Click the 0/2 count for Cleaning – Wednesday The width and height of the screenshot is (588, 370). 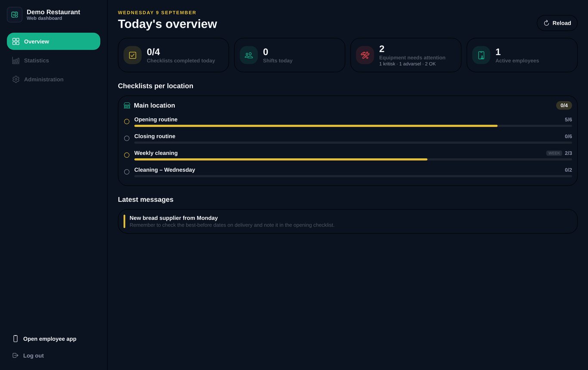point(568,170)
